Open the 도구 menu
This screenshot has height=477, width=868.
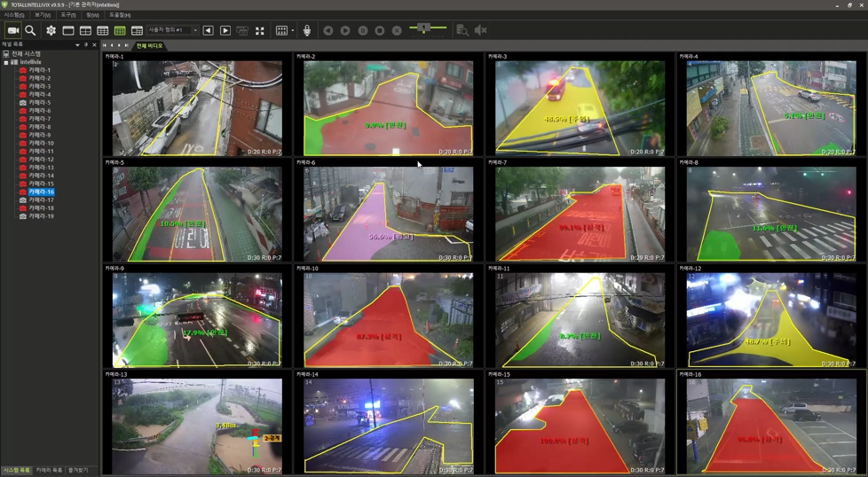(68, 15)
